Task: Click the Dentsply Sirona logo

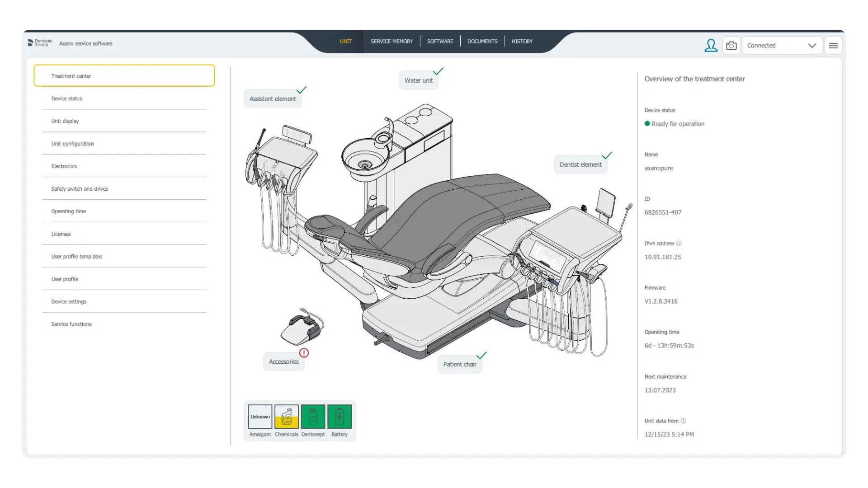Action: pos(40,43)
